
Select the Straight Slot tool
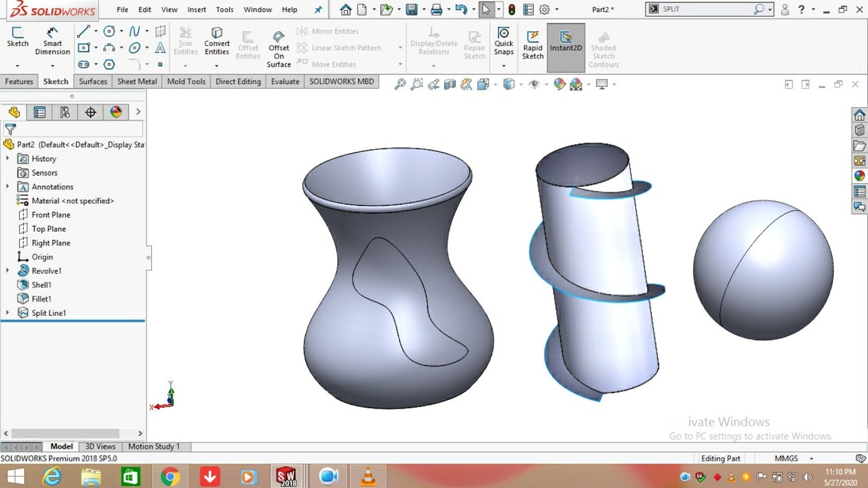(x=83, y=64)
